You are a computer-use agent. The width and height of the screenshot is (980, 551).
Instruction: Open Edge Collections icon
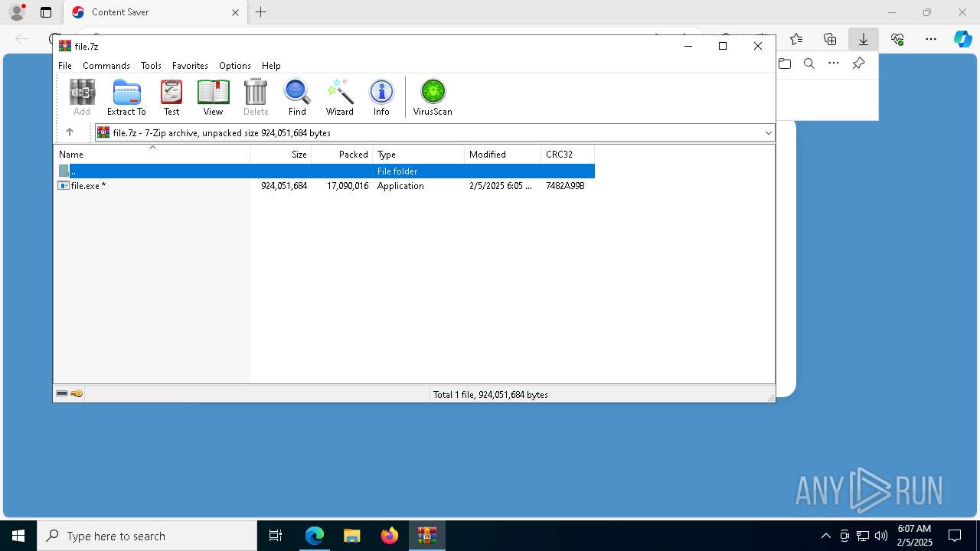pyautogui.click(x=830, y=39)
